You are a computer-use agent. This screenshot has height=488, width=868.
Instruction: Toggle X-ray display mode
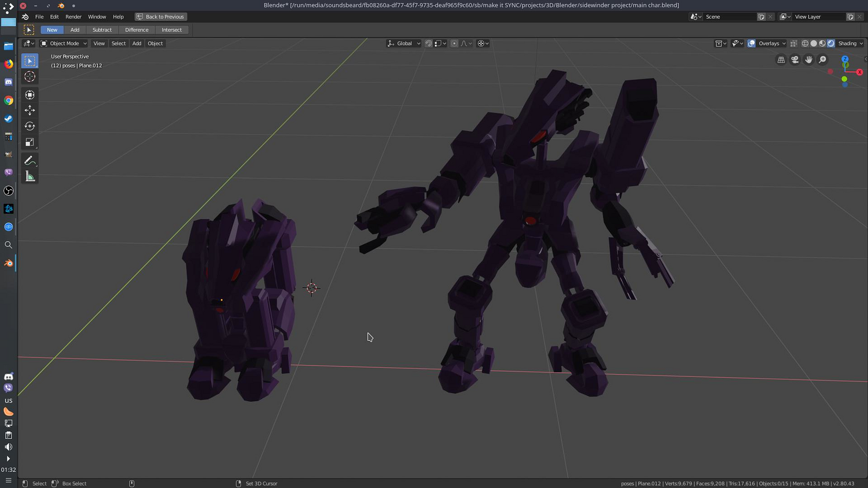794,43
